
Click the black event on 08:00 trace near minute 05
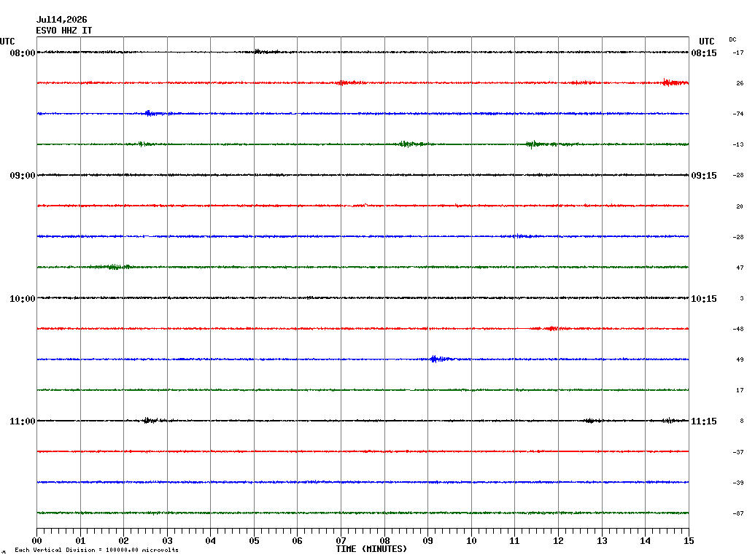(265, 52)
